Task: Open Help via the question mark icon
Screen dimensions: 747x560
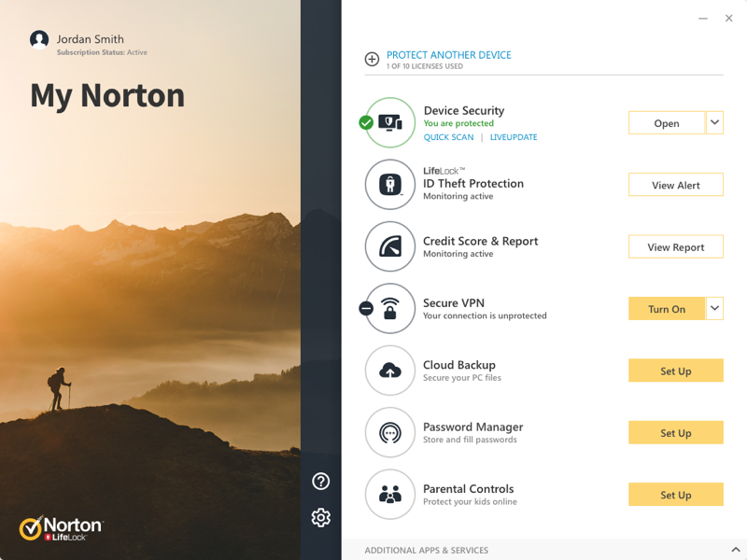Action: coord(320,481)
